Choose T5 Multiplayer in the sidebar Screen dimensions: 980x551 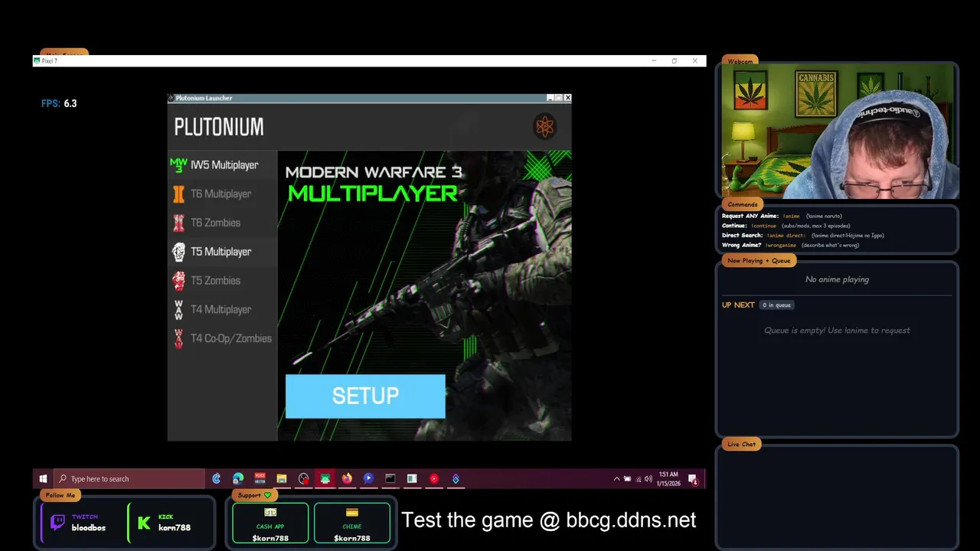click(222, 252)
